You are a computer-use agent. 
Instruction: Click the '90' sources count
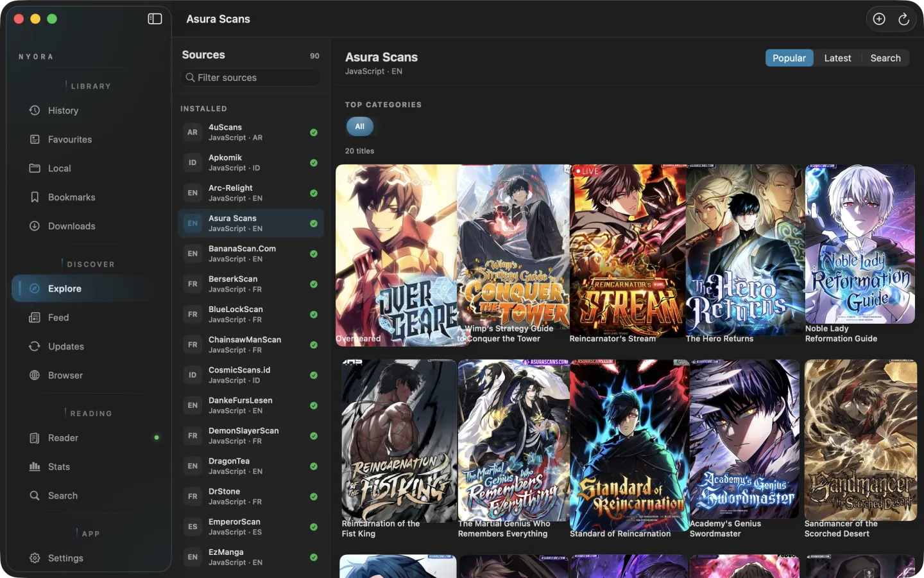314,56
